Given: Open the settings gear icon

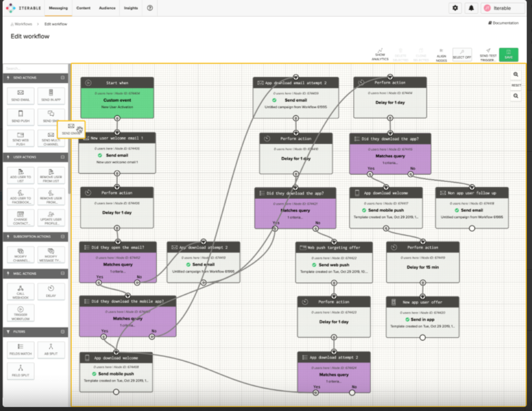Looking at the screenshot, I should 456,8.
